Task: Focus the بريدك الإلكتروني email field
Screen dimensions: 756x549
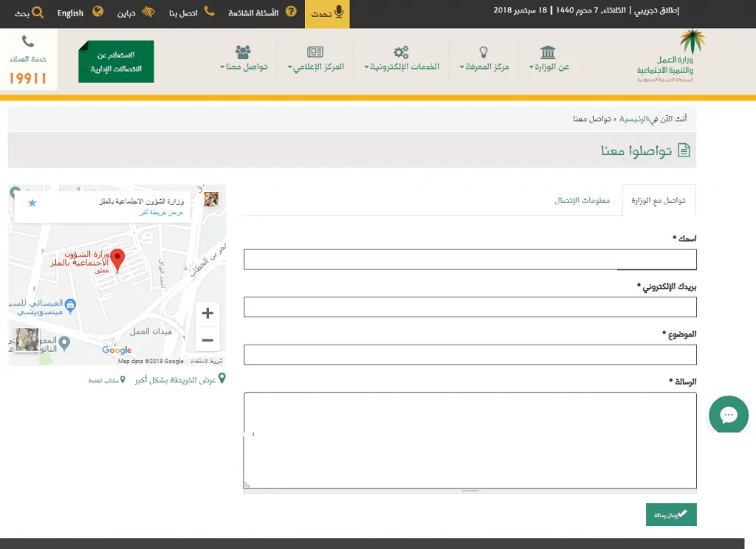Action: click(x=470, y=307)
